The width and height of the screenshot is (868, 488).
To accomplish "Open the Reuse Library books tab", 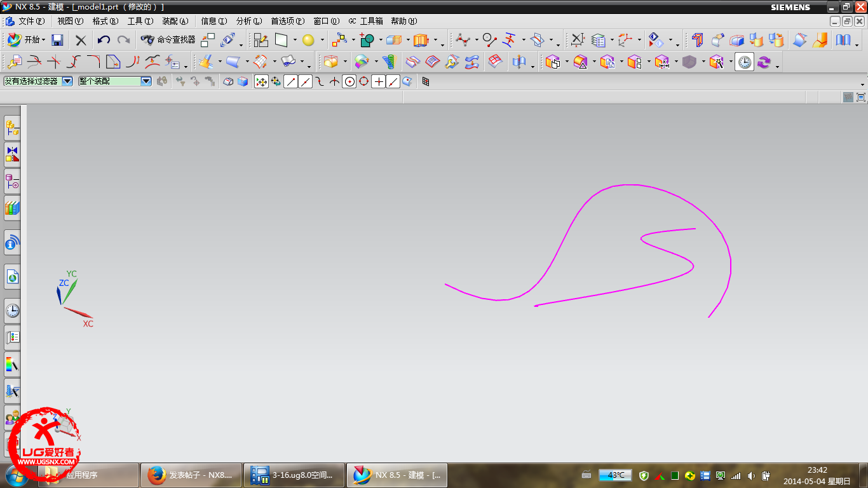I will click(x=12, y=208).
